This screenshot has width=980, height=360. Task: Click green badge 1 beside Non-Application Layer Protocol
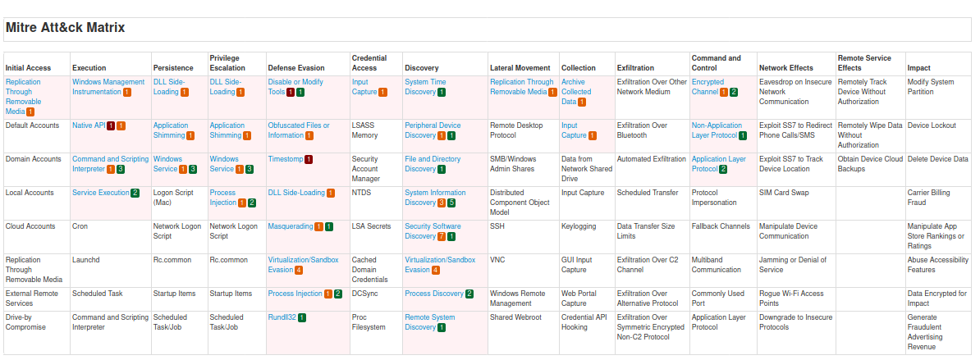[743, 135]
